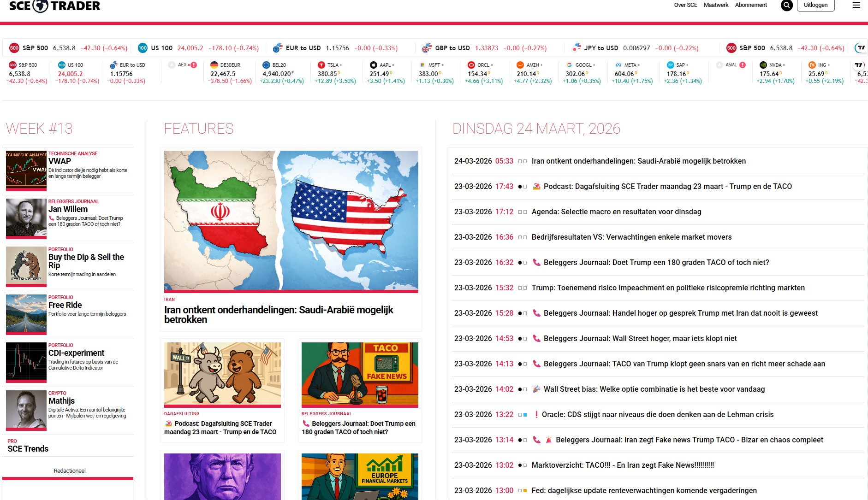Click the JPY to USD flag icon
The image size is (868, 500).
point(576,48)
